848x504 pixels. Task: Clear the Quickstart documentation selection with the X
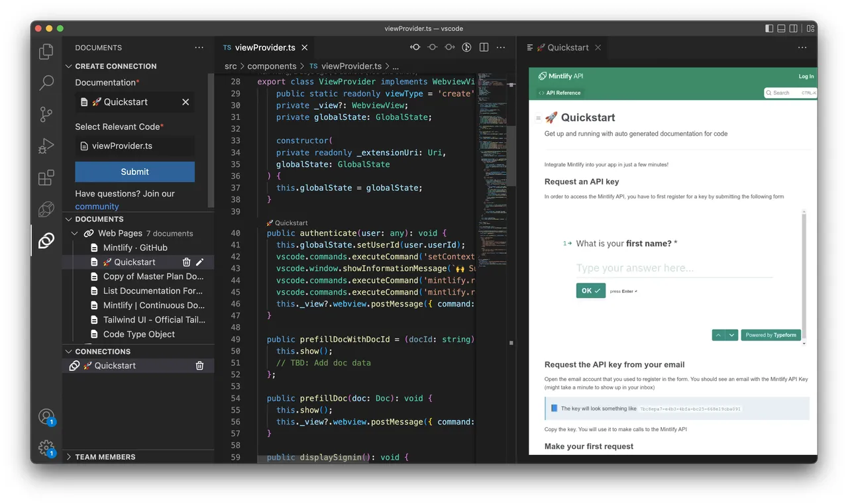point(185,102)
